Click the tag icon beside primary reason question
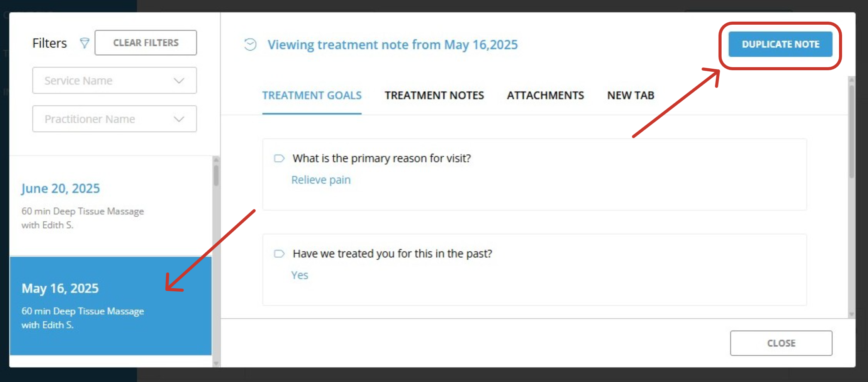The image size is (868, 382). pos(279,158)
